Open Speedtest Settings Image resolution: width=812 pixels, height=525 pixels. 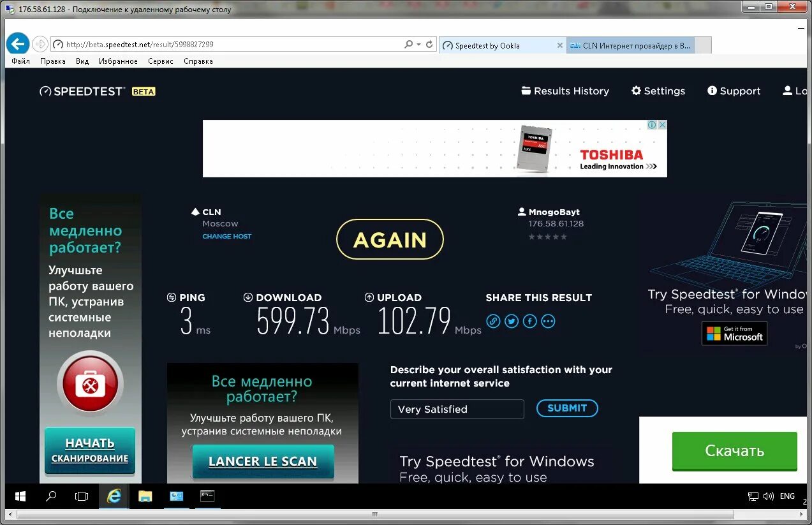click(658, 91)
